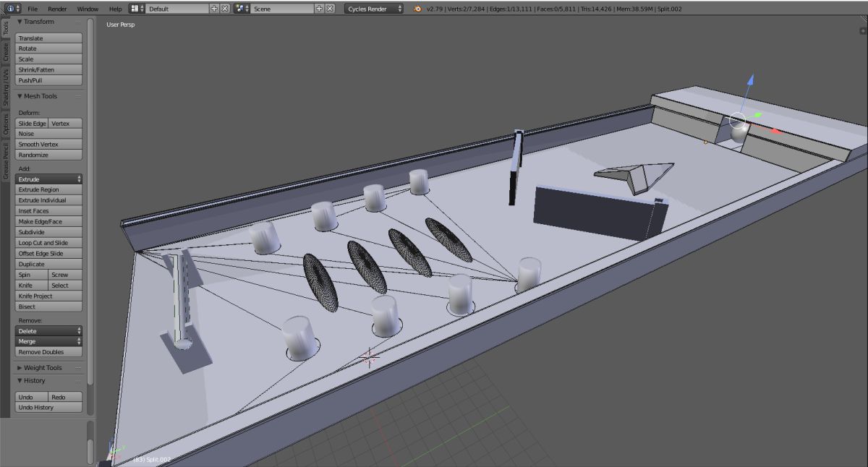Click the Redo button
The width and height of the screenshot is (868, 467).
[66, 397]
